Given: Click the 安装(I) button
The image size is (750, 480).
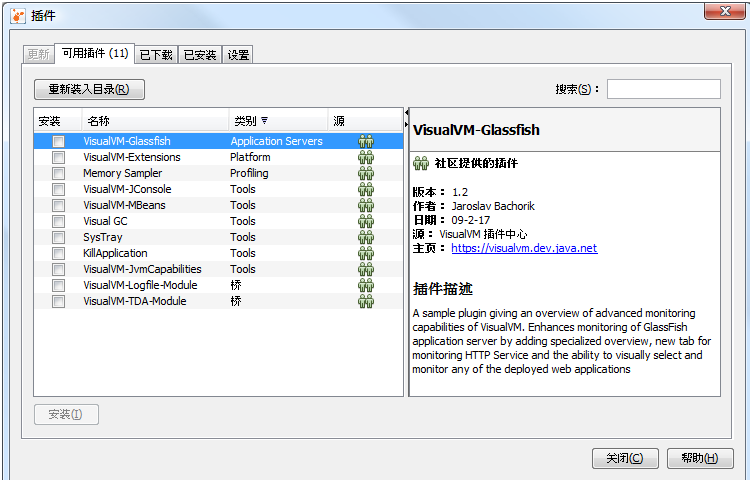Looking at the screenshot, I should pyautogui.click(x=66, y=414).
